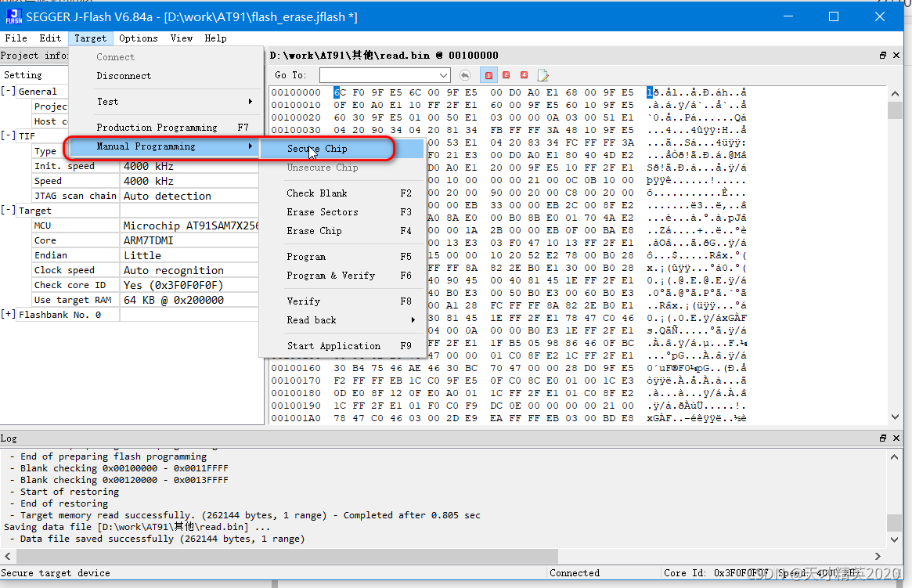Click the 'Microchip AT91SAM7X256' MCU value
Screen dimensions: 912x588
coord(191,225)
